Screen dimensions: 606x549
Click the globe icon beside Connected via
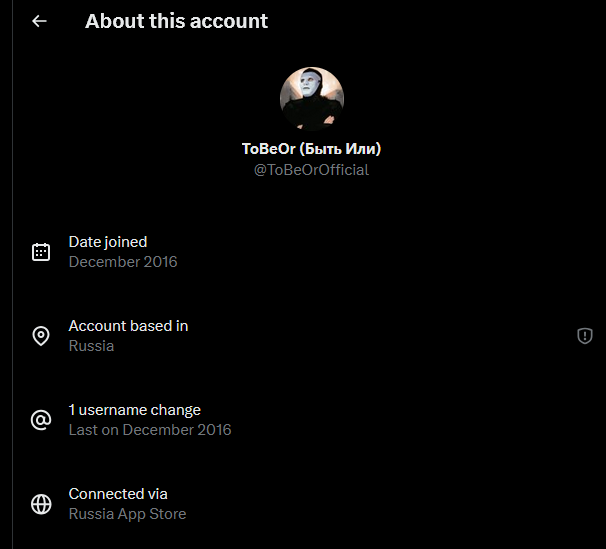[41, 504]
